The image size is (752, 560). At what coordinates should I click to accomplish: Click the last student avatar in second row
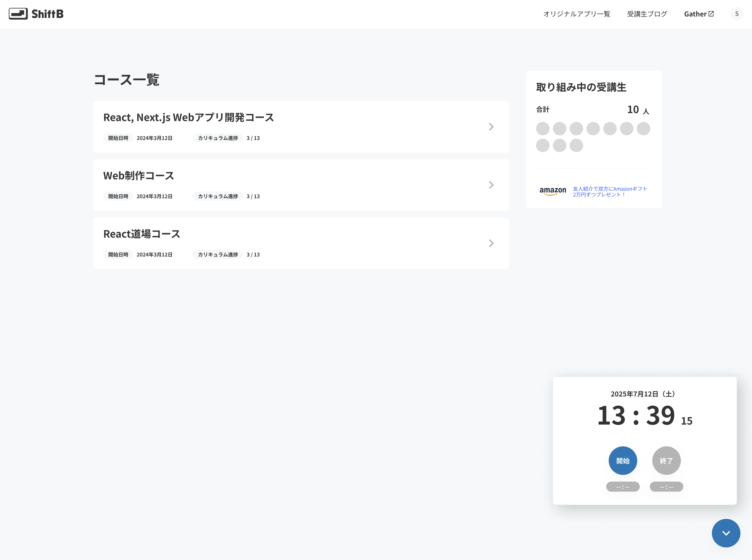[576, 145]
